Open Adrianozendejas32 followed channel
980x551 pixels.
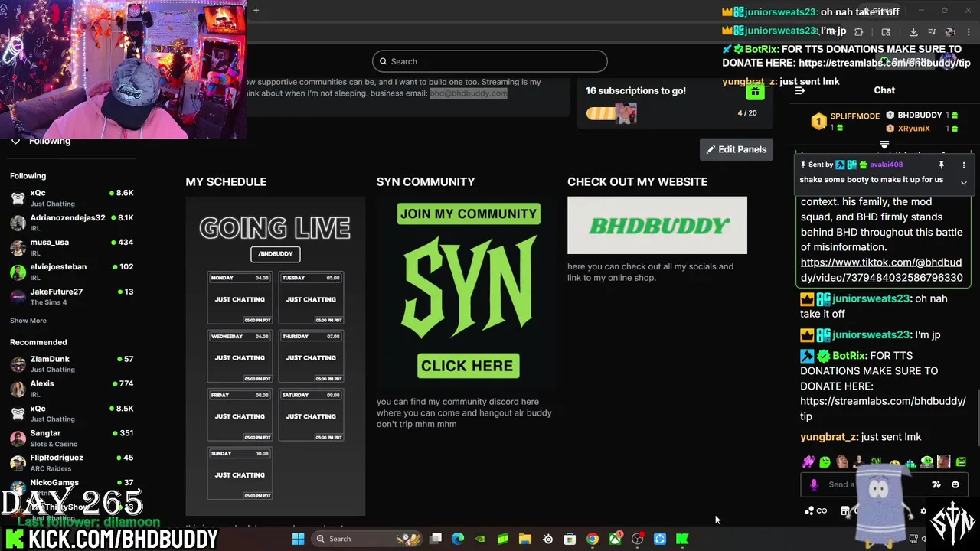coord(72,222)
